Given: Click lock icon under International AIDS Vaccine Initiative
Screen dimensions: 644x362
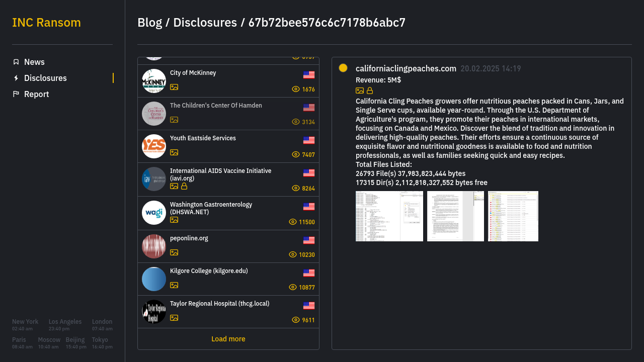Looking at the screenshot, I should pos(184,186).
